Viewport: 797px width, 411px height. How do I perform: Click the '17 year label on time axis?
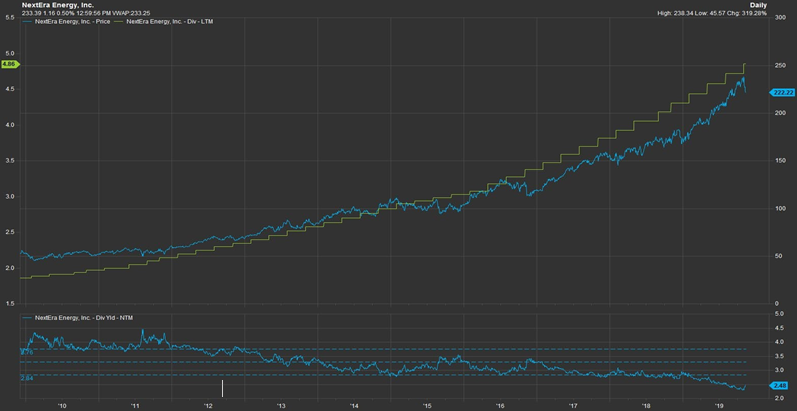(x=573, y=406)
